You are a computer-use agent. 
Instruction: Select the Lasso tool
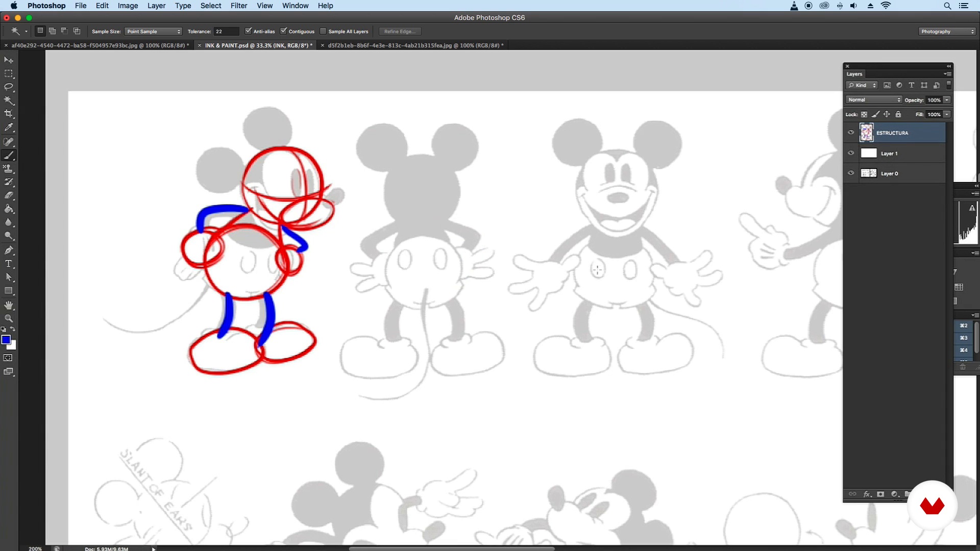(x=9, y=87)
